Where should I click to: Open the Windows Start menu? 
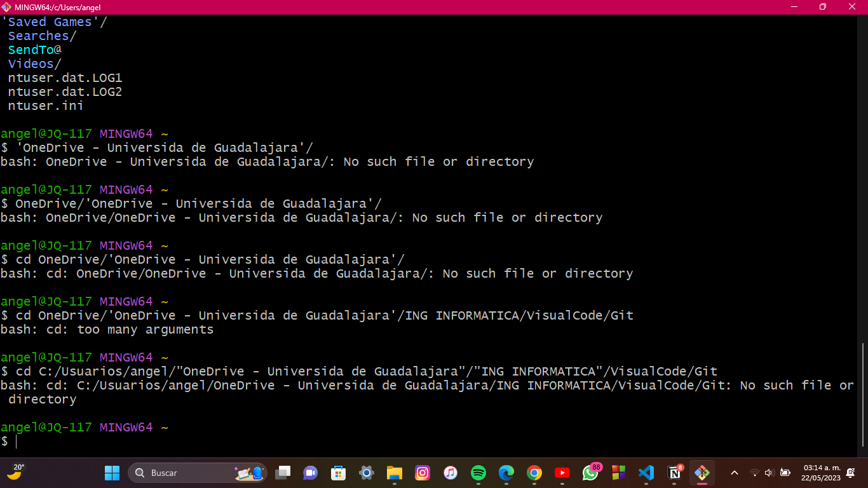pos(112,473)
